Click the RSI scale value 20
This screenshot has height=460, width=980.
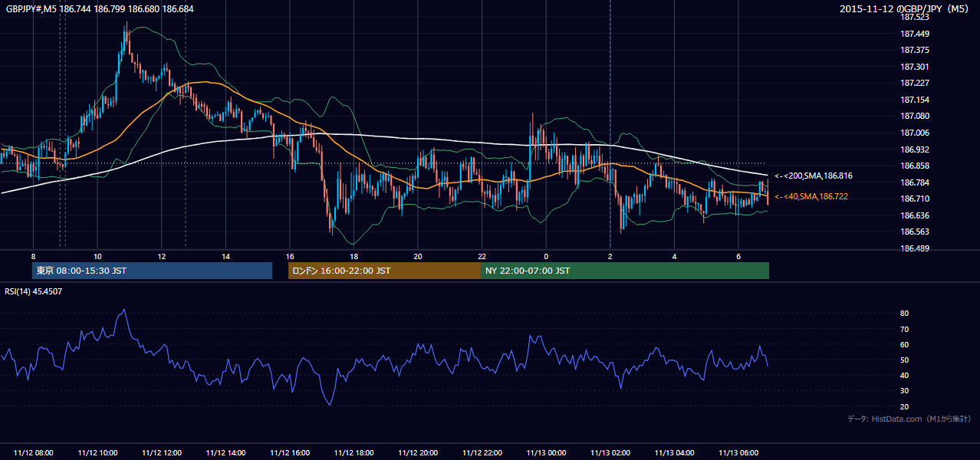(905, 406)
